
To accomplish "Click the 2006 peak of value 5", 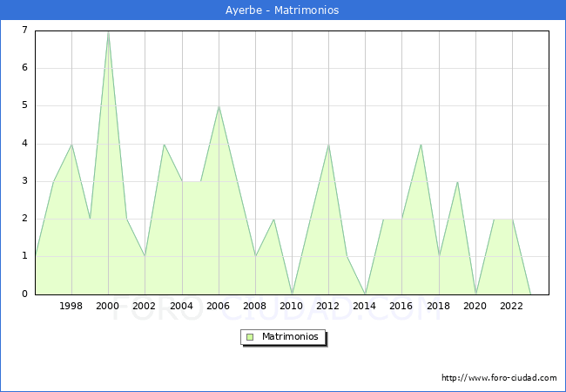I will (x=219, y=106).
